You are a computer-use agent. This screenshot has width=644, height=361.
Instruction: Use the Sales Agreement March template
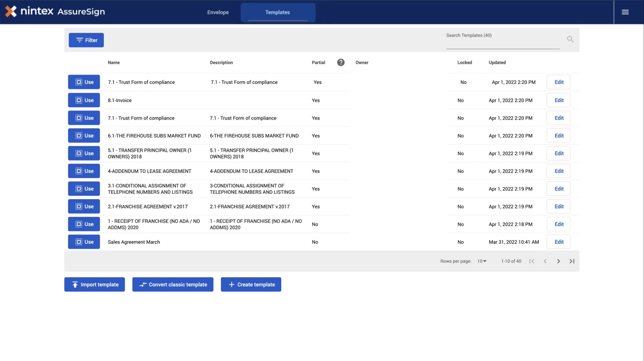84,242
